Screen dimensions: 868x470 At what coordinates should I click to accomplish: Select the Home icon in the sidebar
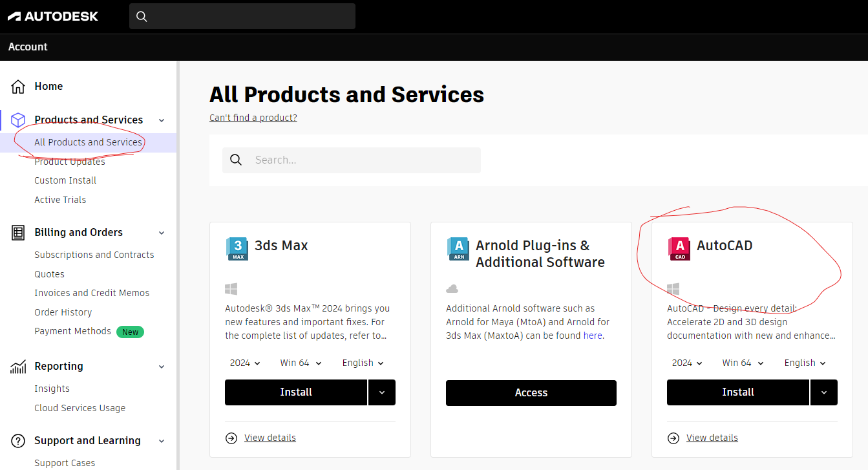[17, 85]
